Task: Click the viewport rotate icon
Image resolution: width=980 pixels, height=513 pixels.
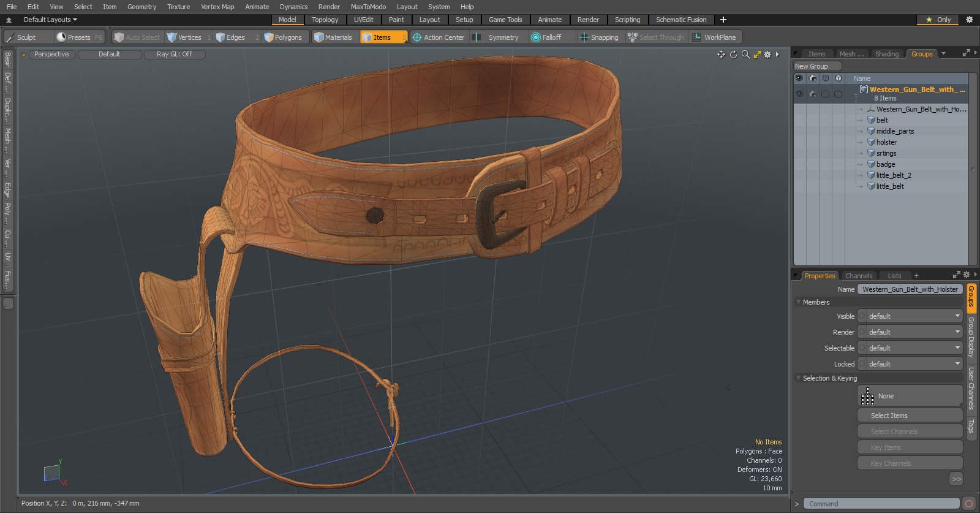Action: (733, 55)
